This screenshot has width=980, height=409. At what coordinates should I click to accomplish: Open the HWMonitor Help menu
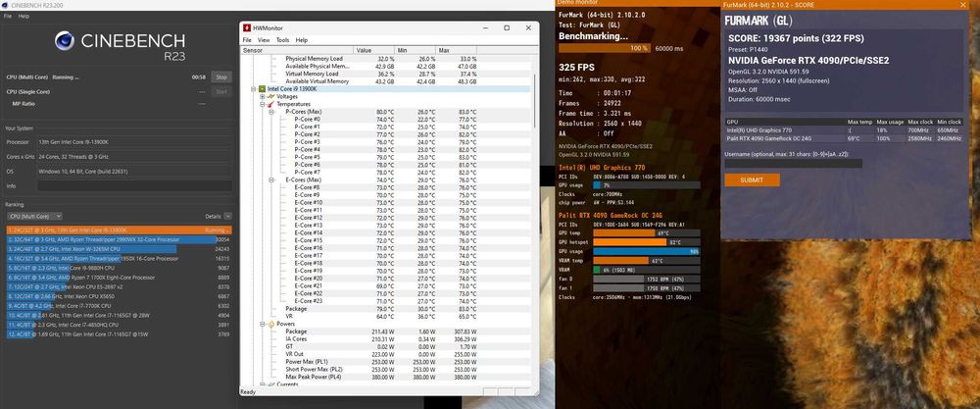[302, 40]
